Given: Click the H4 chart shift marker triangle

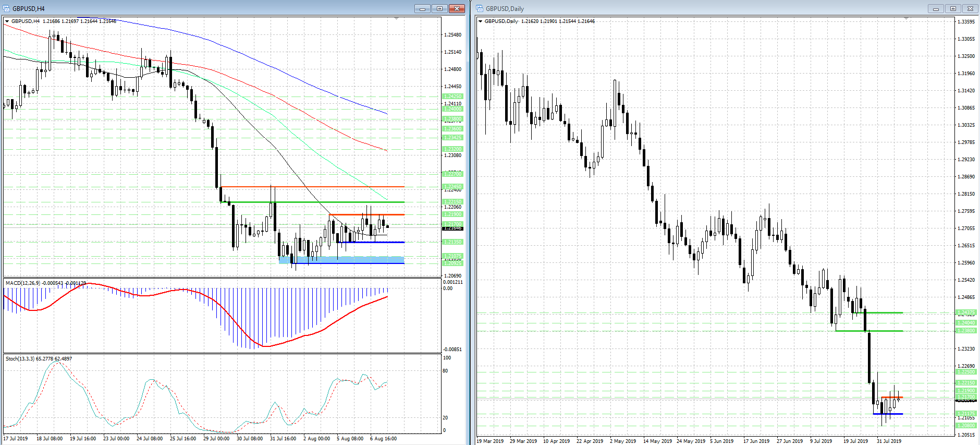Looking at the screenshot, I should (x=397, y=19).
